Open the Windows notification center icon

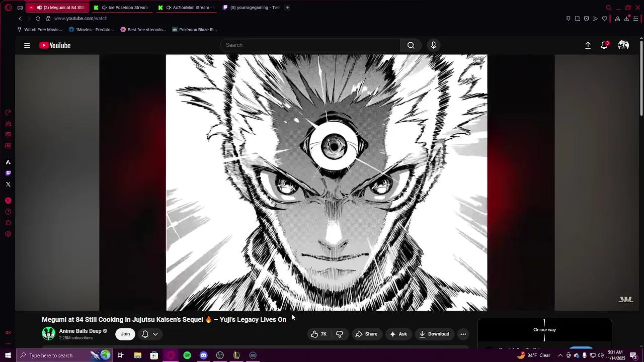coord(634,355)
